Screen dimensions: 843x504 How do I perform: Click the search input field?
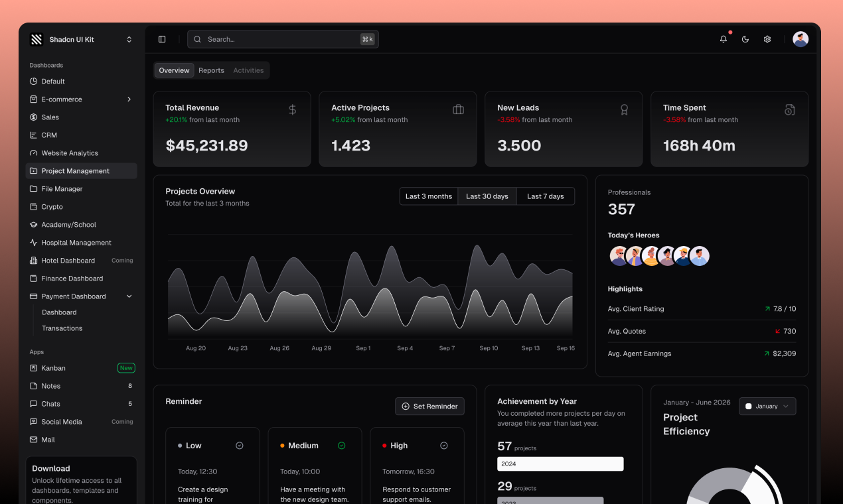click(x=283, y=39)
